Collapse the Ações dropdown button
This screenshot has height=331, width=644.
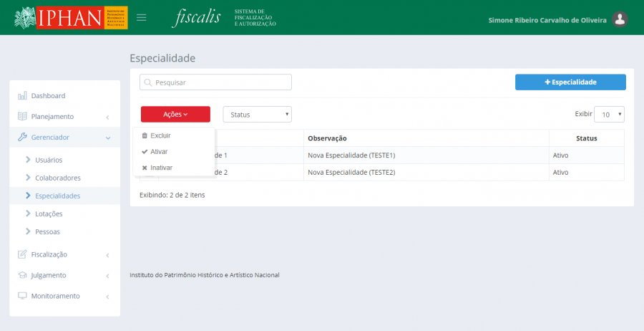(x=175, y=115)
